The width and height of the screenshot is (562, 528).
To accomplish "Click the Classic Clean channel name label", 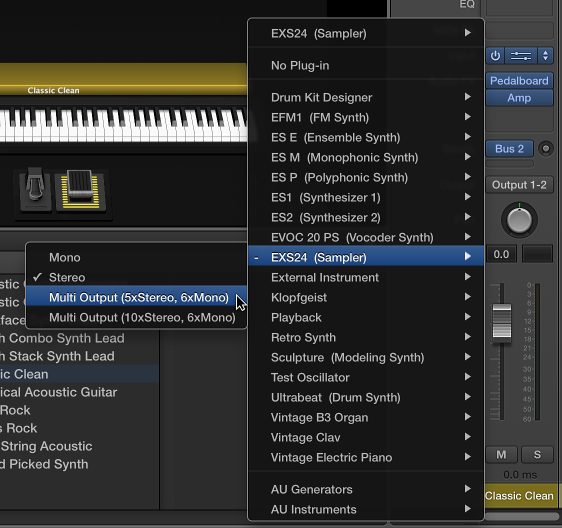I will (x=519, y=496).
